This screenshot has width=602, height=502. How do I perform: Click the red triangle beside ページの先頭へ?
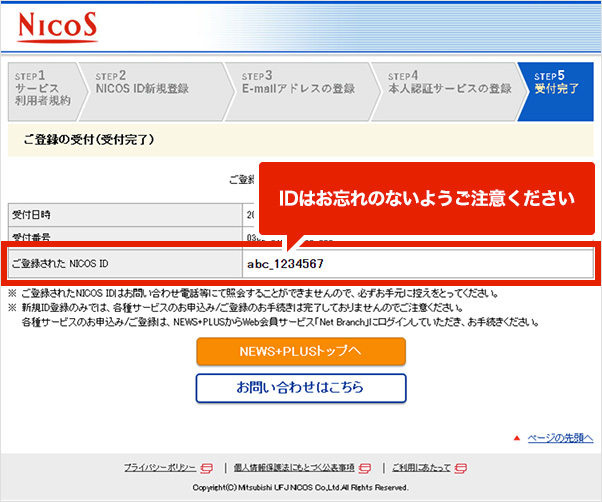[516, 438]
